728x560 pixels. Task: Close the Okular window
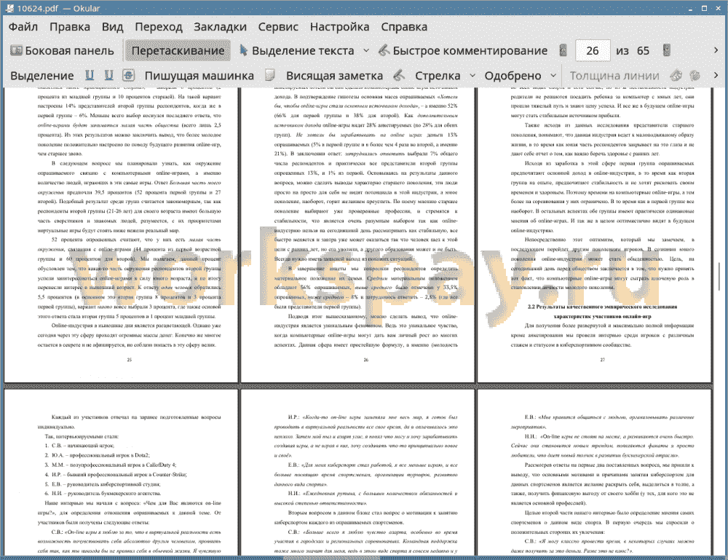pos(719,8)
